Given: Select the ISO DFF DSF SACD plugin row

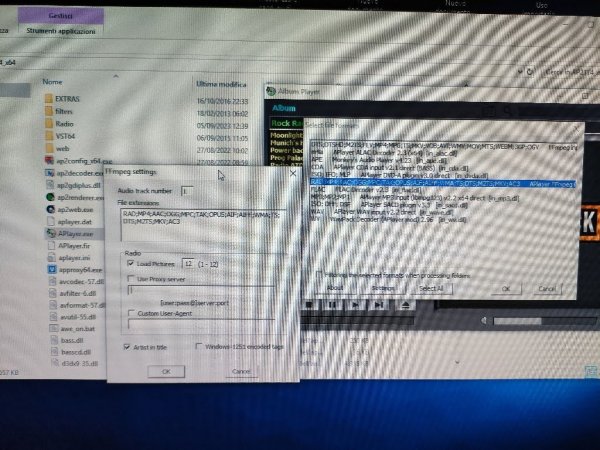Looking at the screenshot, I should (442, 205).
